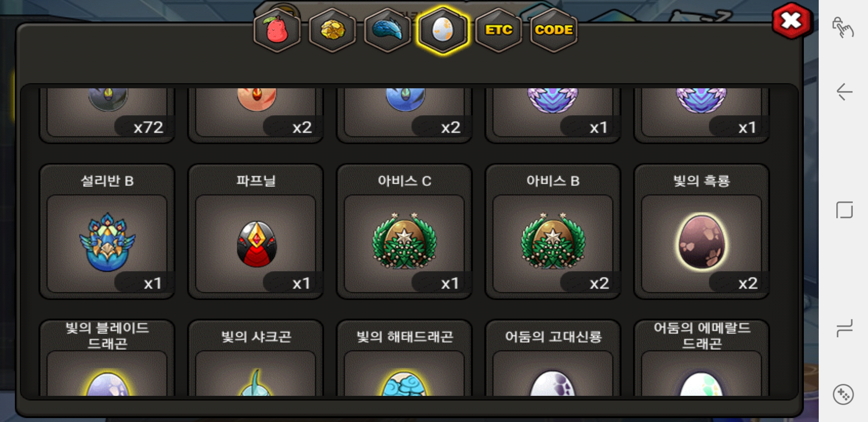
Task: Close the inventory window with red X
Action: coord(791,21)
